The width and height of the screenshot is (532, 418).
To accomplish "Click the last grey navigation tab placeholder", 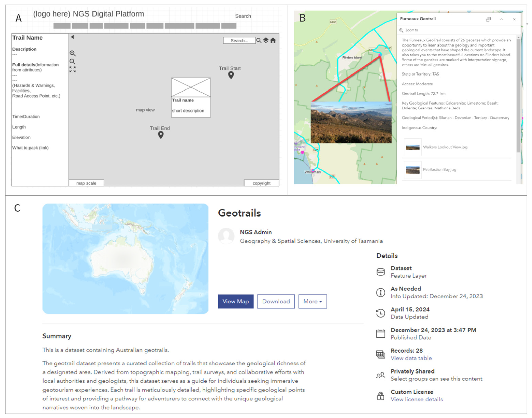I will (229, 26).
